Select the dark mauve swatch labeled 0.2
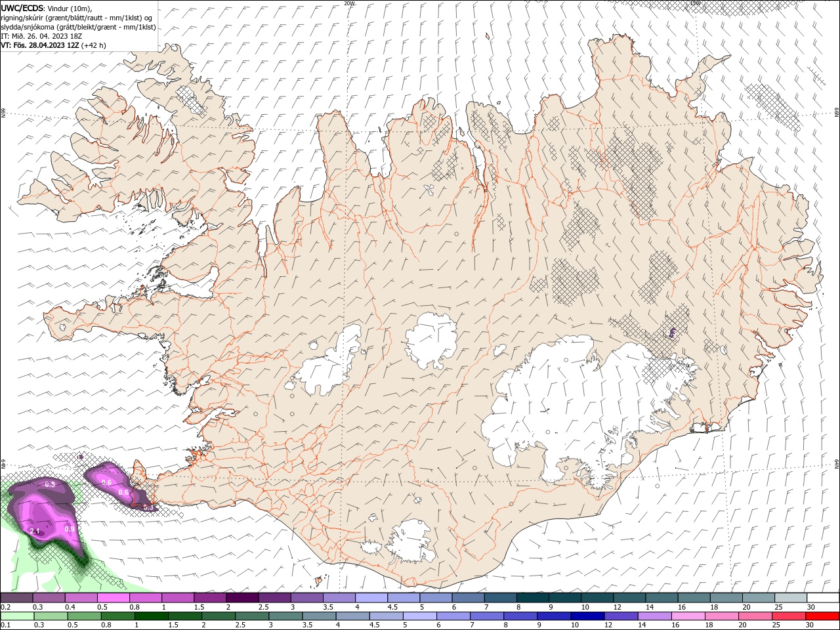 (16, 598)
